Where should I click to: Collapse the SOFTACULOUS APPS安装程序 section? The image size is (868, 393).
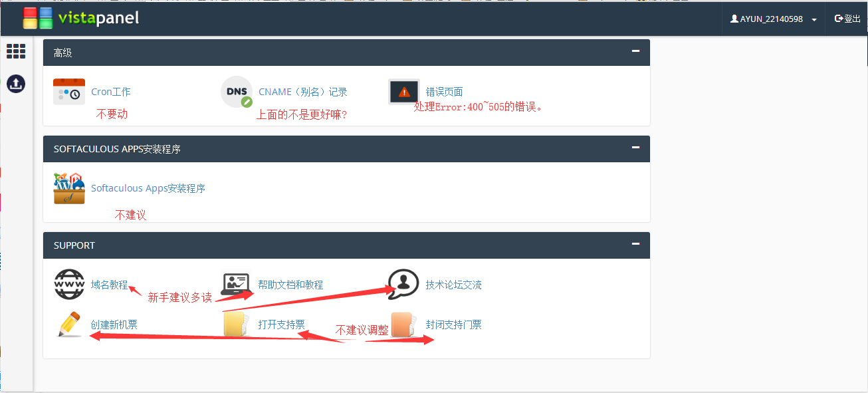click(x=636, y=148)
